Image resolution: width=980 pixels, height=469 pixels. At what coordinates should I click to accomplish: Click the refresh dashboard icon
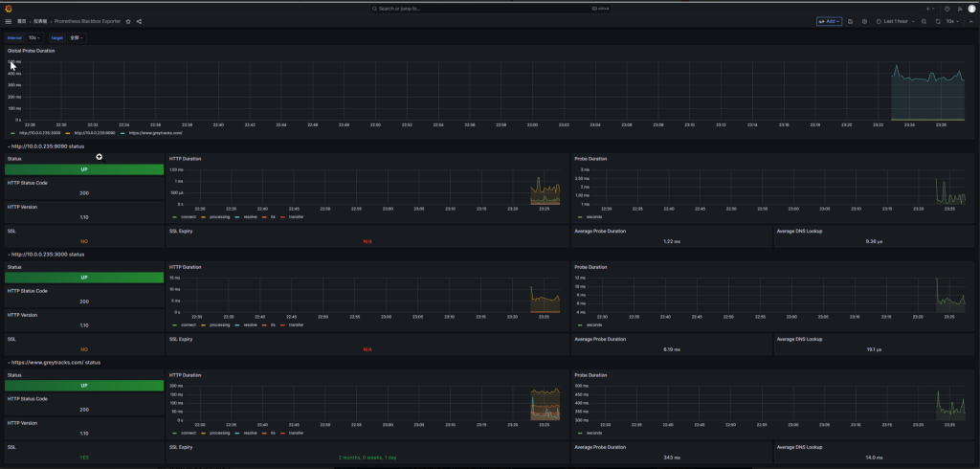[x=938, y=21]
